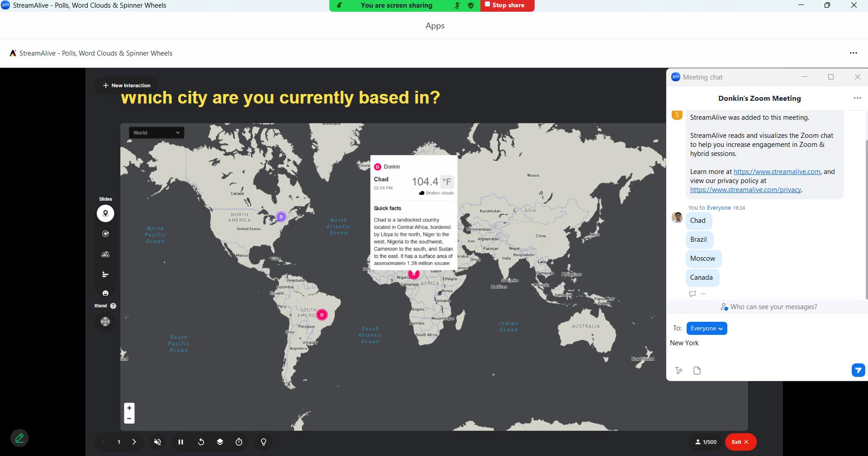Click the Chad chat message
Screen dimensions: 868x456
[698, 221]
